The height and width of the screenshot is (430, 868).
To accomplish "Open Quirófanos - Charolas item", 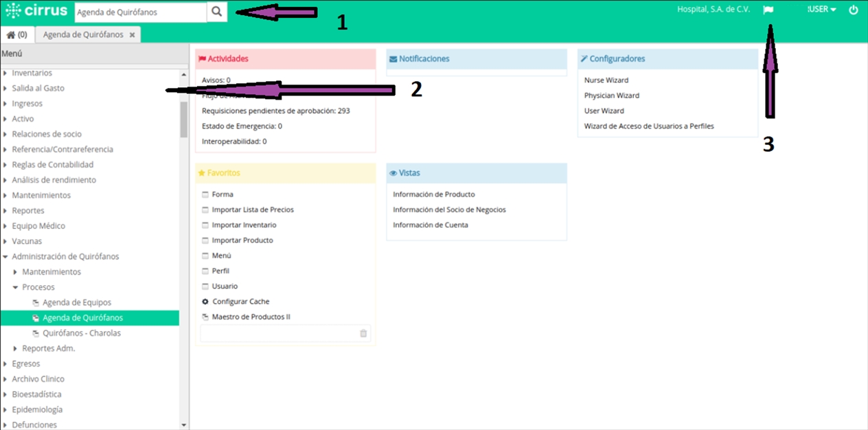I will (82, 333).
